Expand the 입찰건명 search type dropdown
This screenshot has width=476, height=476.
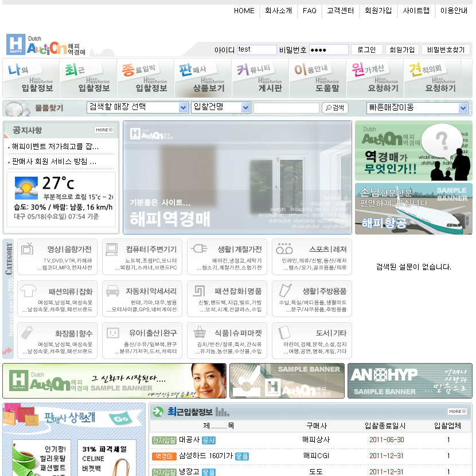point(221,107)
